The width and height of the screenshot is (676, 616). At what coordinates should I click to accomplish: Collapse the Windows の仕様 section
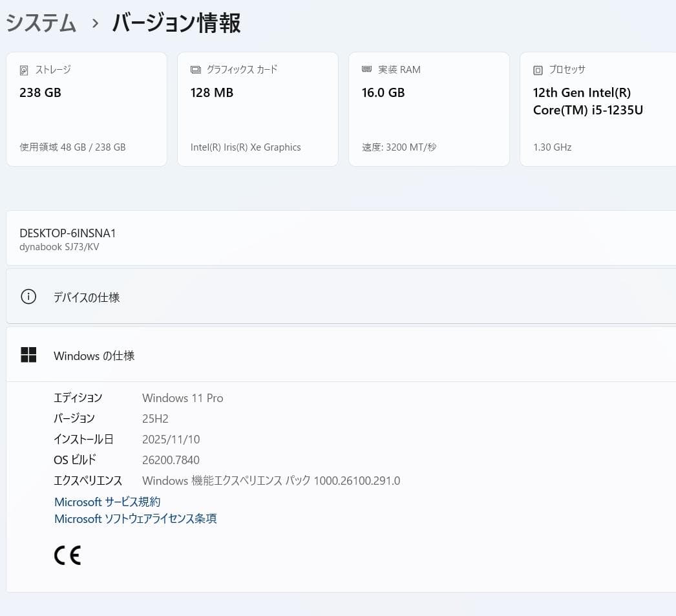coord(341,355)
